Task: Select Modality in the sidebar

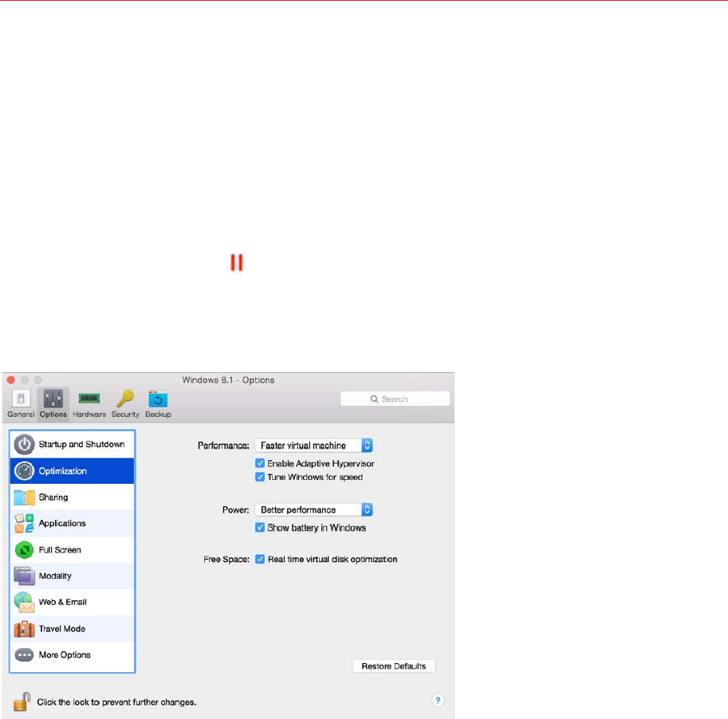Action: click(72, 576)
